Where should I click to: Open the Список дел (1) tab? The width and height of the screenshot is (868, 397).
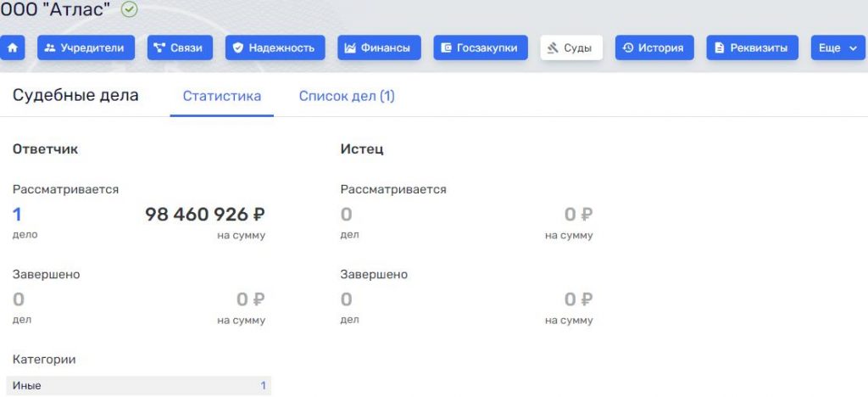click(347, 96)
